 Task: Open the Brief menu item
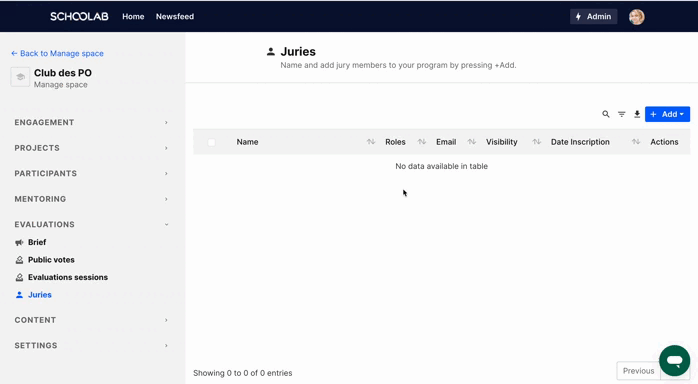click(x=37, y=243)
